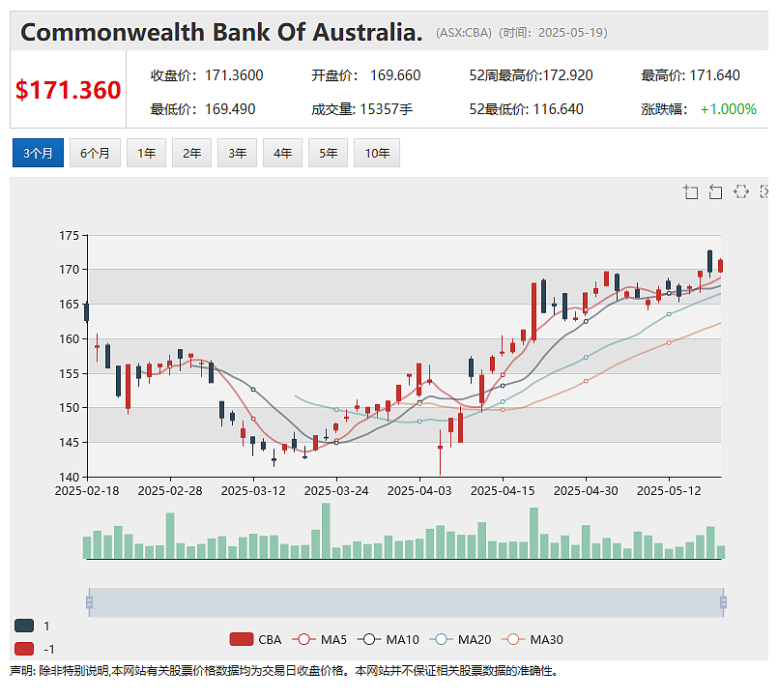Click the 2025-05-12 x-axis date label
Viewport: 778px width, 700px height.
(669, 491)
